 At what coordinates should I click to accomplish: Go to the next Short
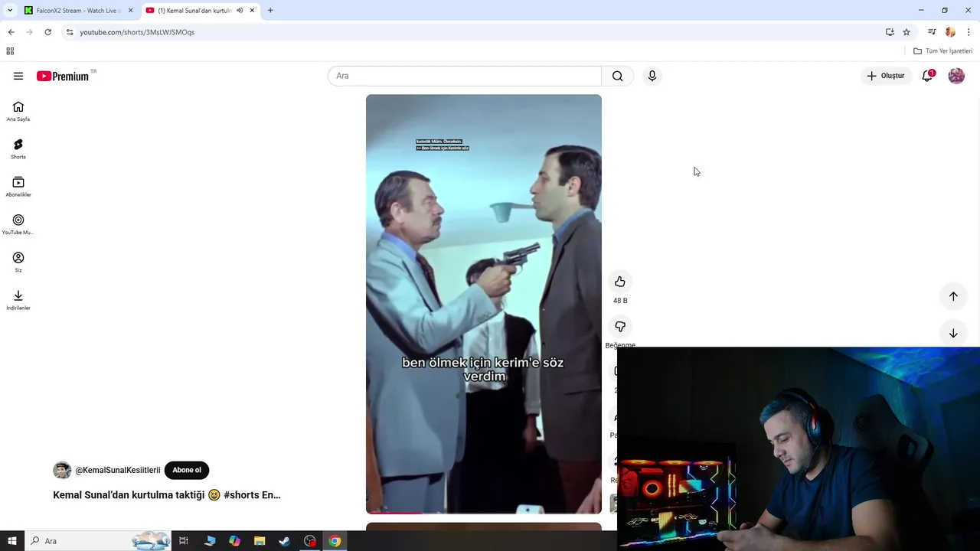click(x=953, y=333)
